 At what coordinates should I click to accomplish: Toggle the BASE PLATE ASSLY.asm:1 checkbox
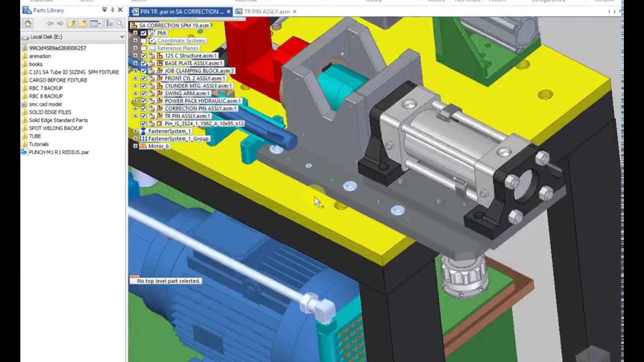143,63
